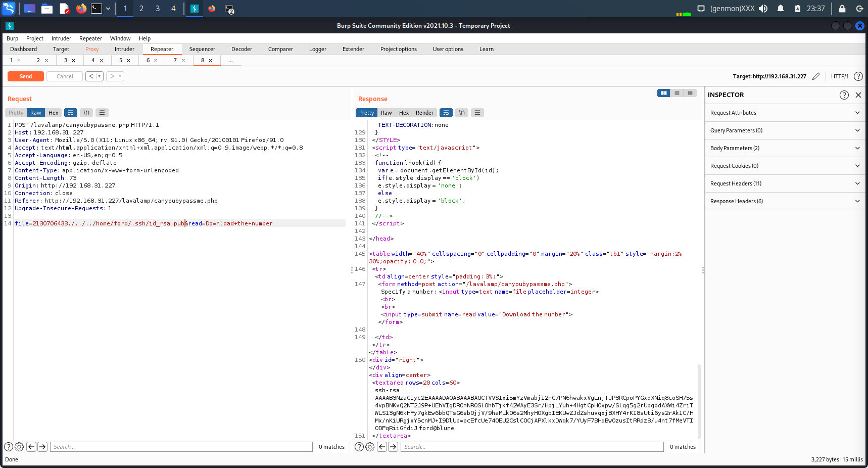Go forward in request history
This screenshot has height=468, width=868.
[112, 76]
